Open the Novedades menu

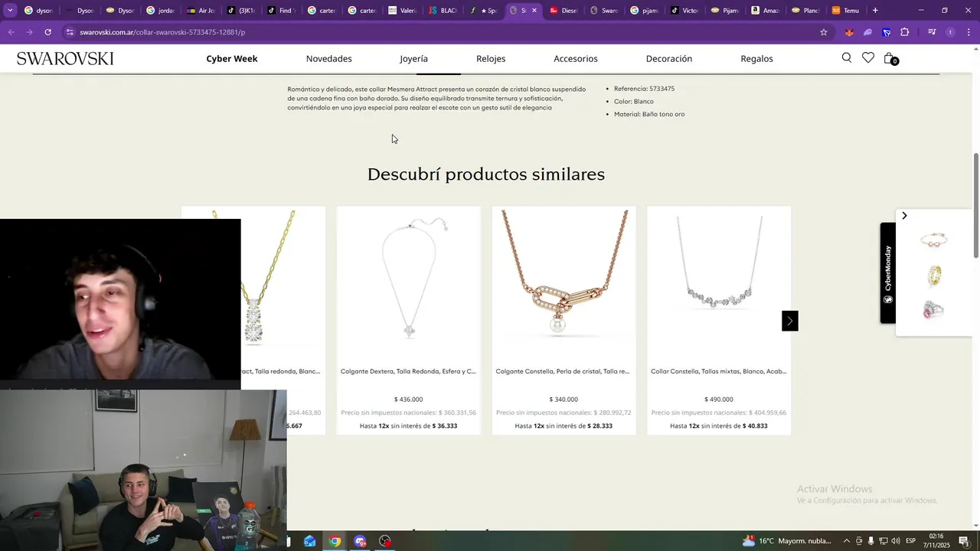pyautogui.click(x=329, y=59)
